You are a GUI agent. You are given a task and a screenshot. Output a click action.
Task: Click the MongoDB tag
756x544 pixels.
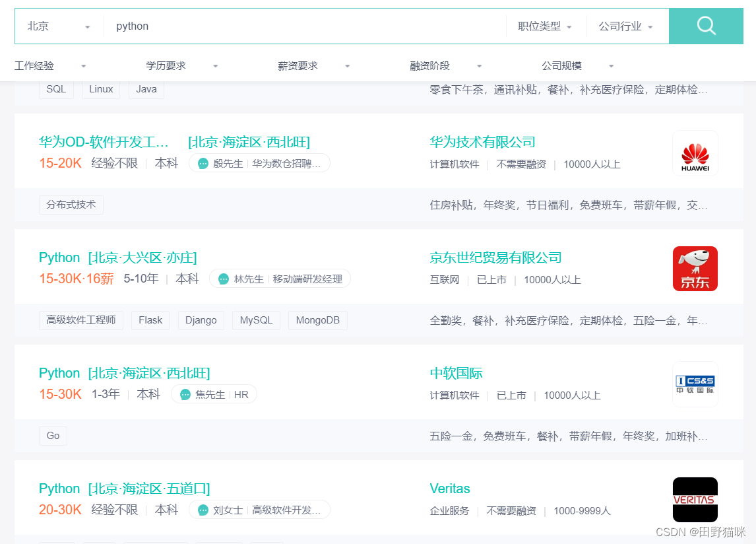pos(318,320)
